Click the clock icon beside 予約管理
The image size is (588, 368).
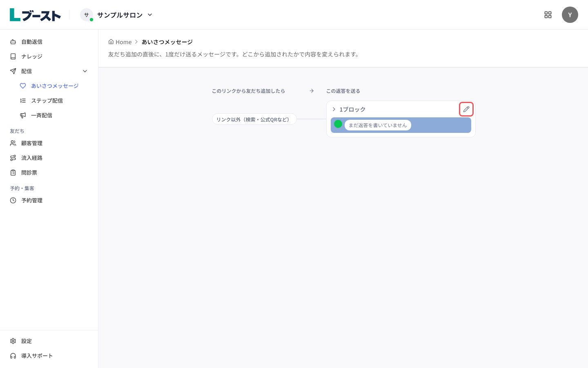click(13, 200)
